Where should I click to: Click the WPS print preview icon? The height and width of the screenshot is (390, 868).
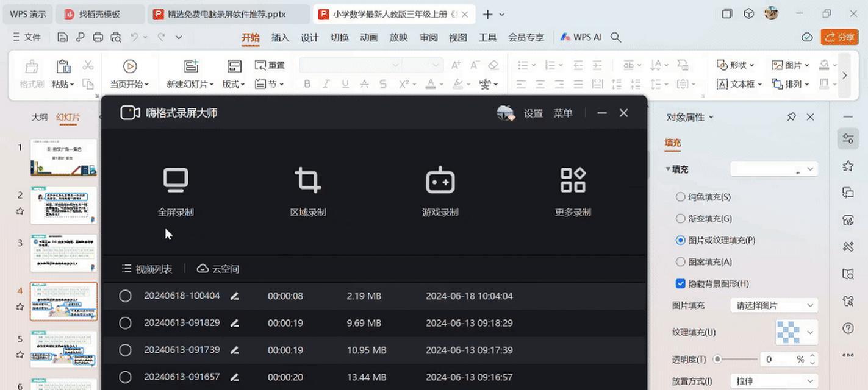click(x=115, y=37)
